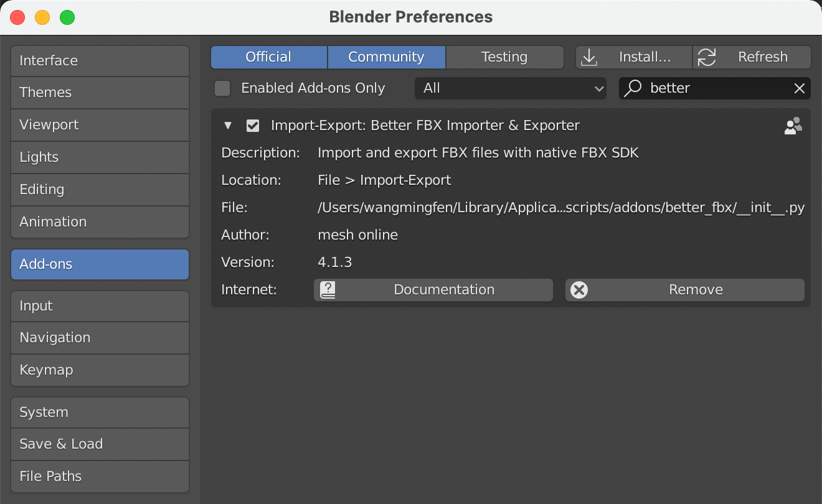
Task: Switch to the Official add-ons tab
Action: 268,57
